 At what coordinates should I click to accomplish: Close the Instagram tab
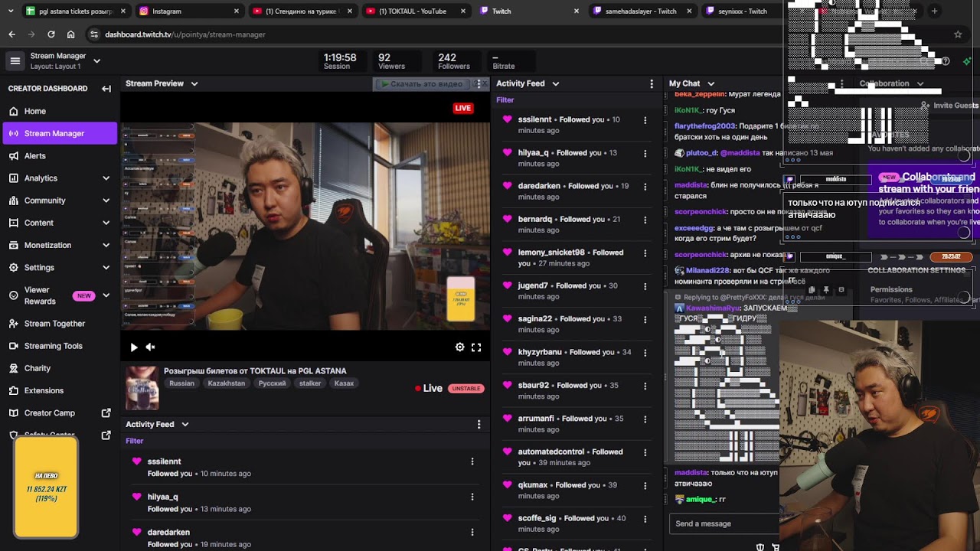[x=237, y=11]
